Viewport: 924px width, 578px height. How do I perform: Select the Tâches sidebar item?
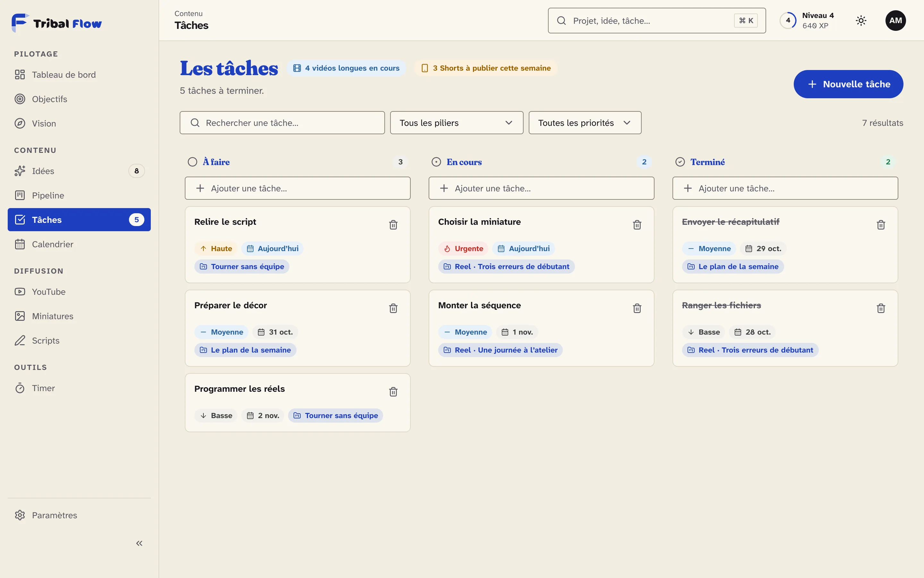click(x=79, y=220)
